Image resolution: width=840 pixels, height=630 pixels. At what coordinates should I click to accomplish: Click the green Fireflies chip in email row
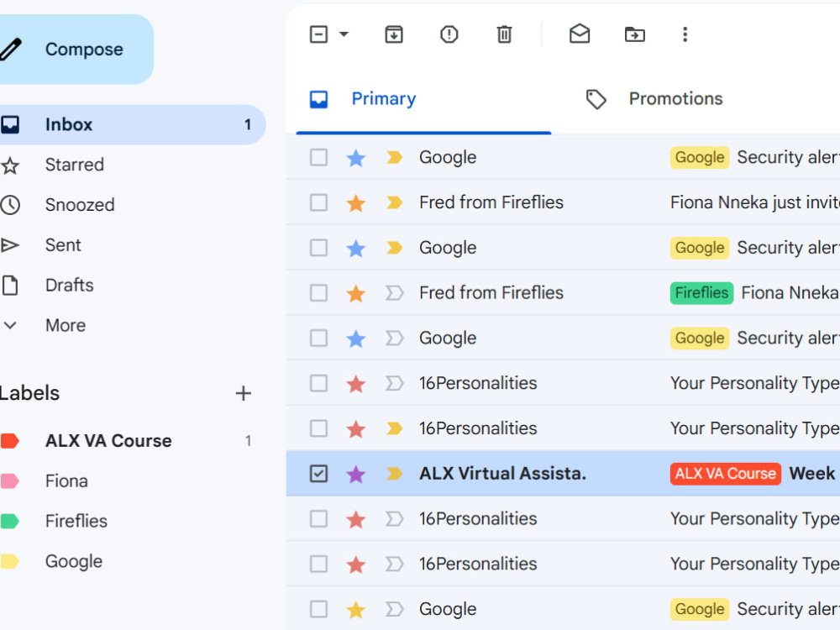701,293
